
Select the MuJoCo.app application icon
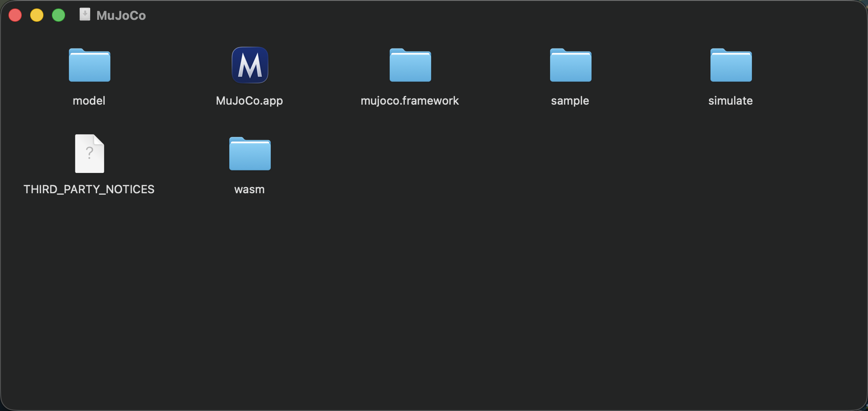250,65
